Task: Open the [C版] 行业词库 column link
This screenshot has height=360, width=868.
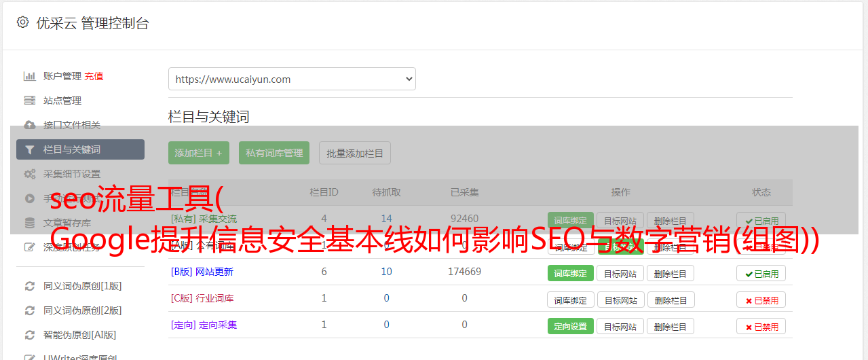Action: point(202,298)
